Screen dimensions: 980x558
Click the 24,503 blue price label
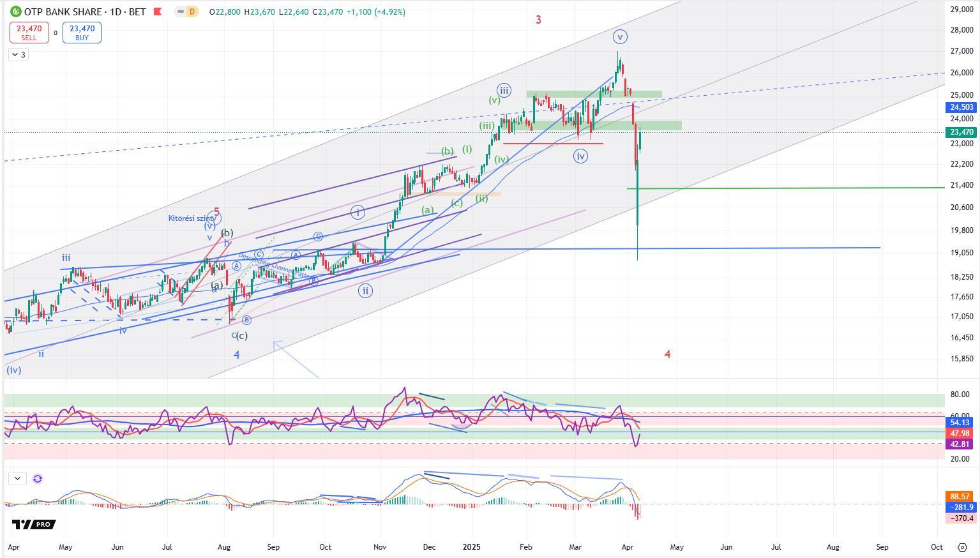[961, 108]
